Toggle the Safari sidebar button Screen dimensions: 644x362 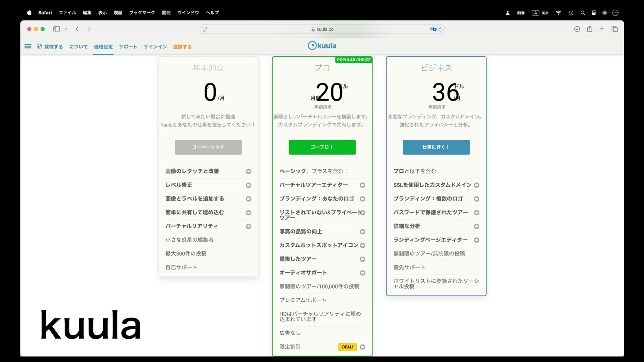tap(57, 29)
